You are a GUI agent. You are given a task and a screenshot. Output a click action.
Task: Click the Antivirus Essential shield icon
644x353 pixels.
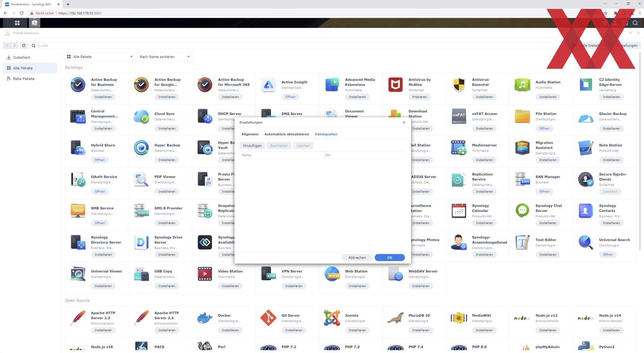(459, 85)
